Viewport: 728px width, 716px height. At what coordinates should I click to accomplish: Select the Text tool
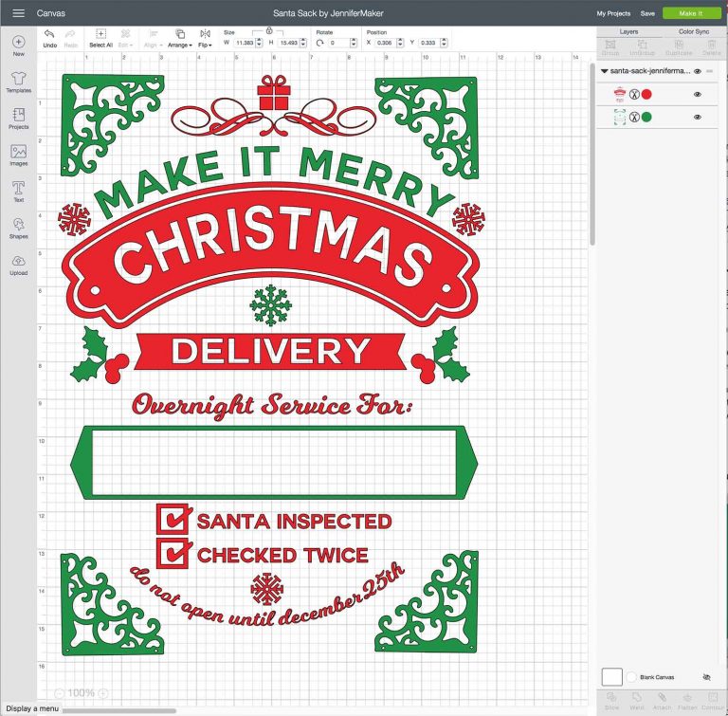click(x=19, y=188)
